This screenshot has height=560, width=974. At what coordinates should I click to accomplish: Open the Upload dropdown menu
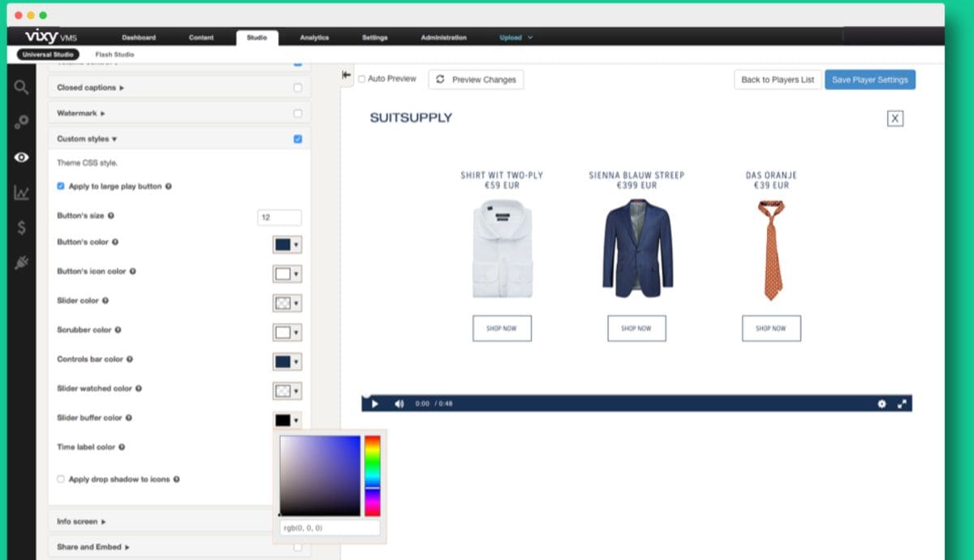(516, 37)
